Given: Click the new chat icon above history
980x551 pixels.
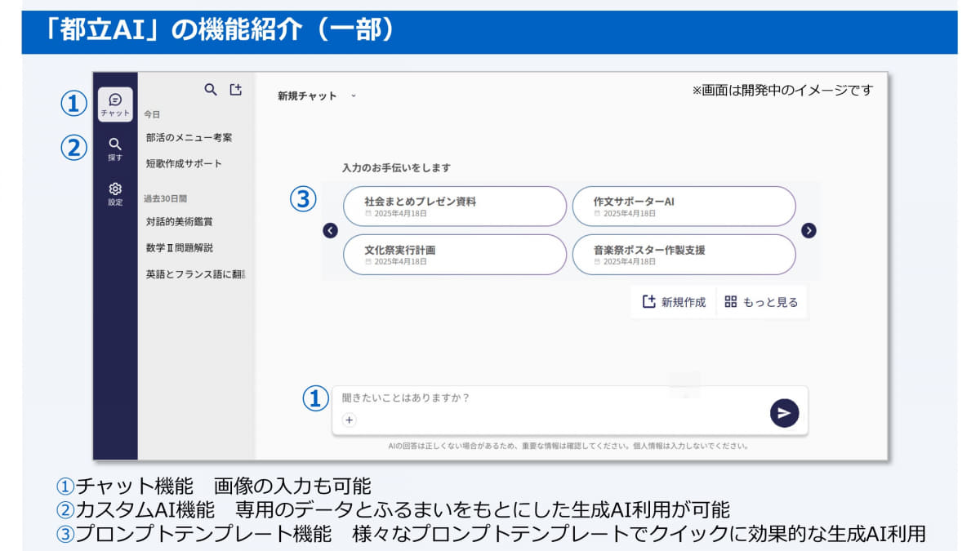Looking at the screenshot, I should pyautogui.click(x=235, y=90).
